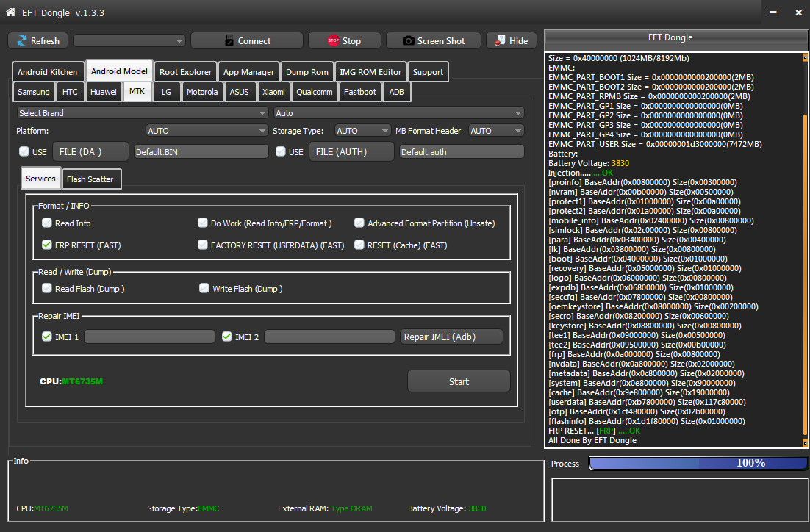
Task: Click the Default.BIN file field
Action: [x=201, y=152]
